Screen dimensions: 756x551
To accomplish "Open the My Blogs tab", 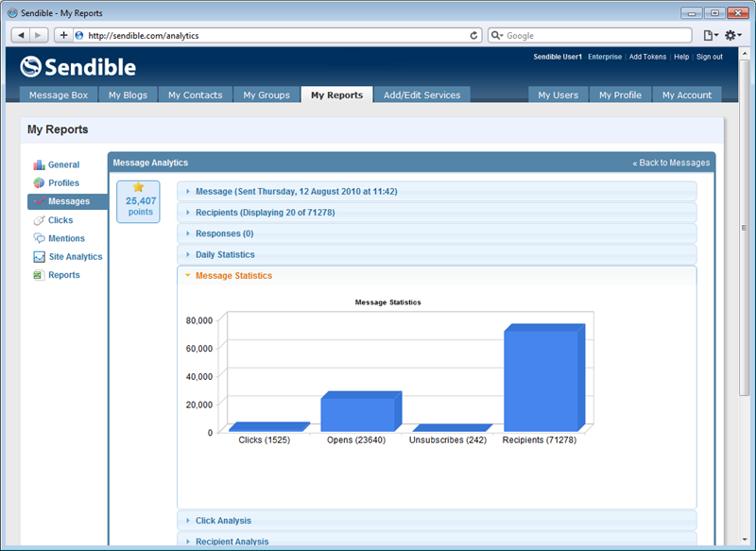I will 128,95.
